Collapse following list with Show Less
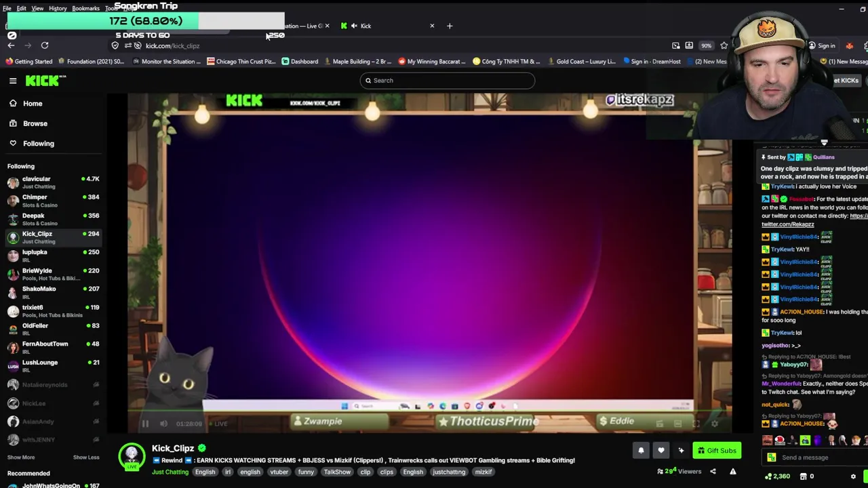Viewport: 868px width, 488px height. pos(86,457)
